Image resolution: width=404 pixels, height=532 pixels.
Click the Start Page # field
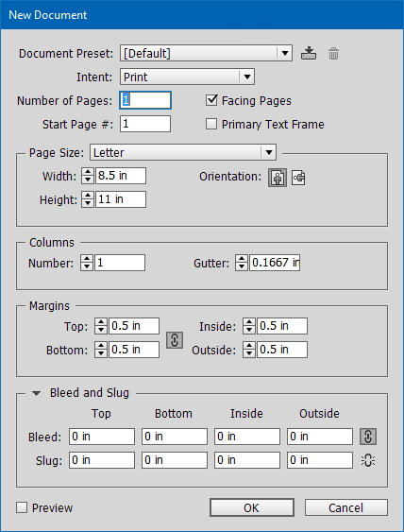point(145,124)
